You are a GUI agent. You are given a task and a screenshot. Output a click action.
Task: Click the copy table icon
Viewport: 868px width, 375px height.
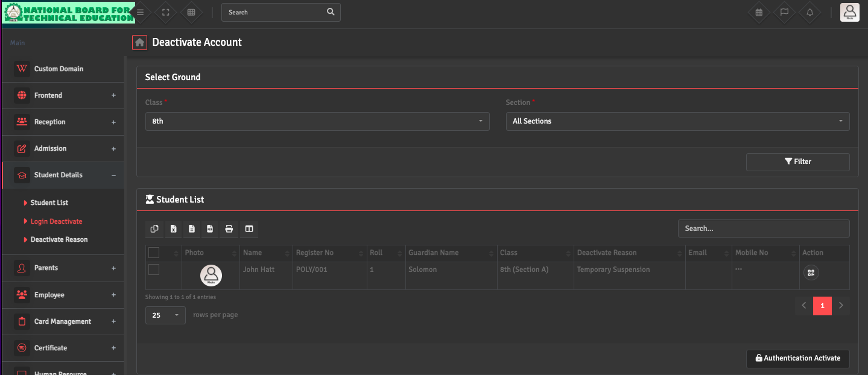pos(154,228)
